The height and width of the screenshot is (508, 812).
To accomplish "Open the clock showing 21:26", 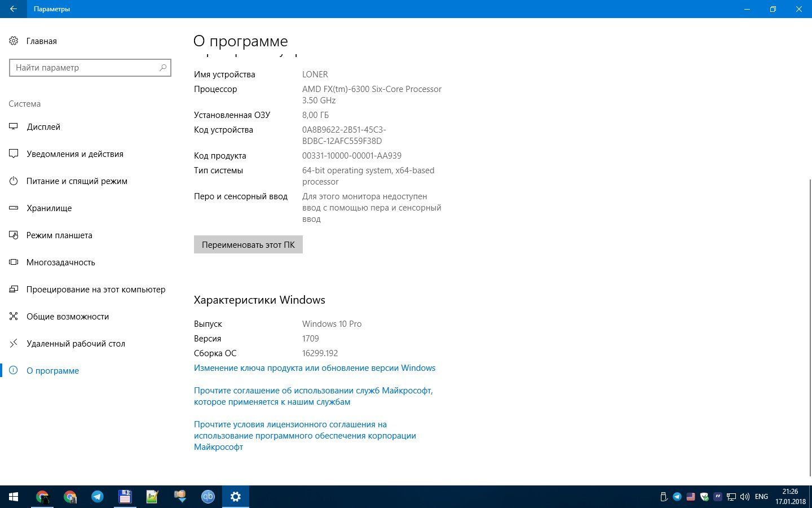I will 790,497.
